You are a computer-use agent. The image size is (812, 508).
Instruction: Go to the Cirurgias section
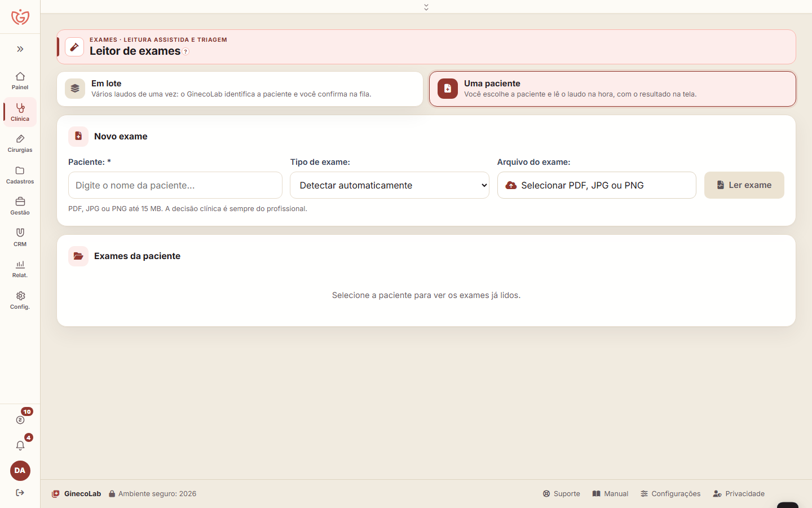[20, 143]
